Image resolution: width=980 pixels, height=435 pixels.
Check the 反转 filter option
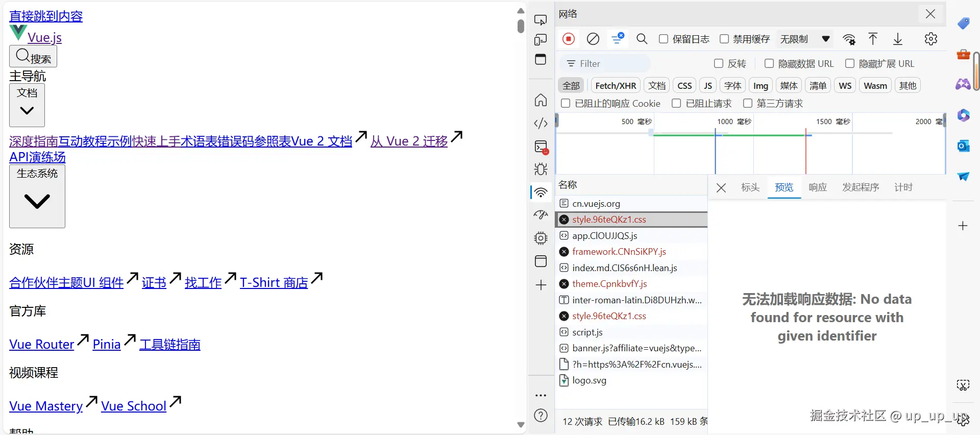[x=719, y=63]
